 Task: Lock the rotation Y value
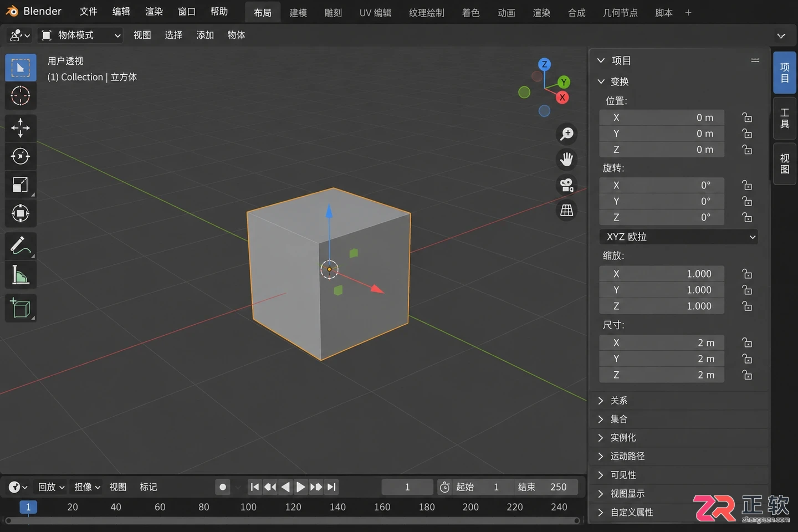click(x=747, y=201)
